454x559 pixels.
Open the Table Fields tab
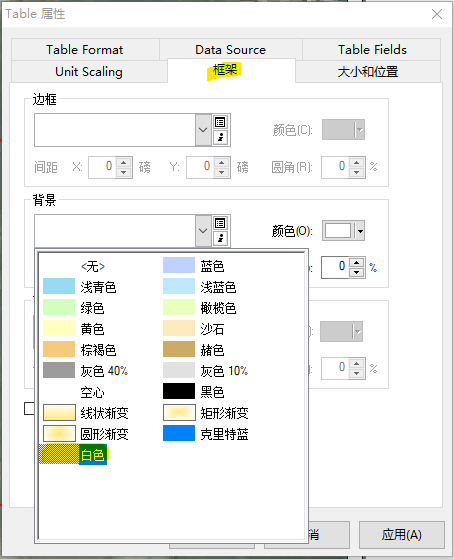[372, 50]
